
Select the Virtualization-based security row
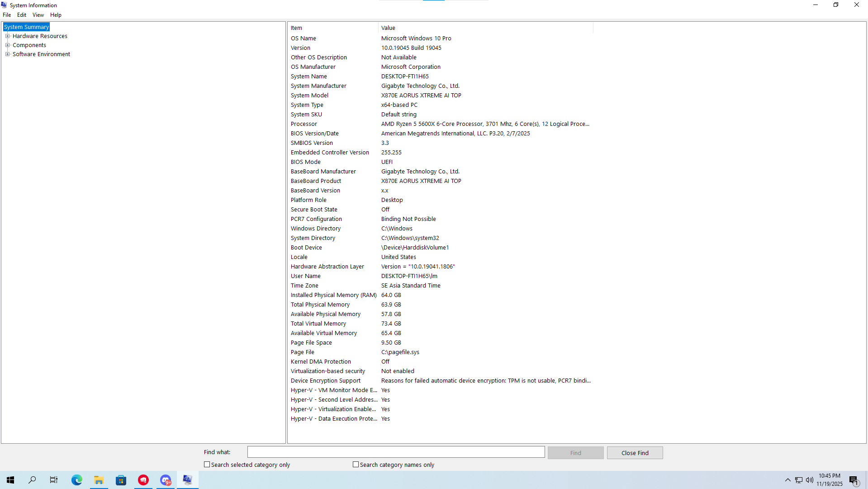pos(441,371)
